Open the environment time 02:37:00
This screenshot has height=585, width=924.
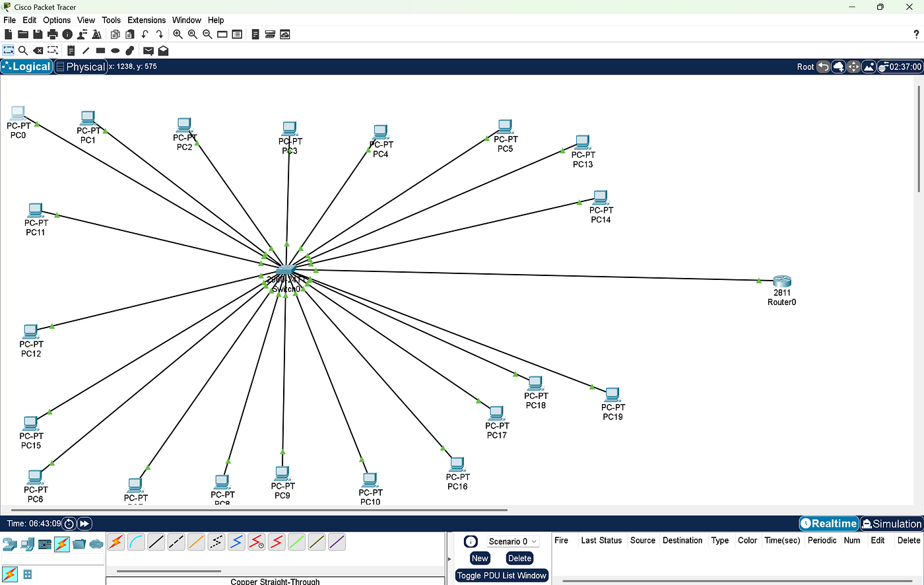[x=900, y=67]
